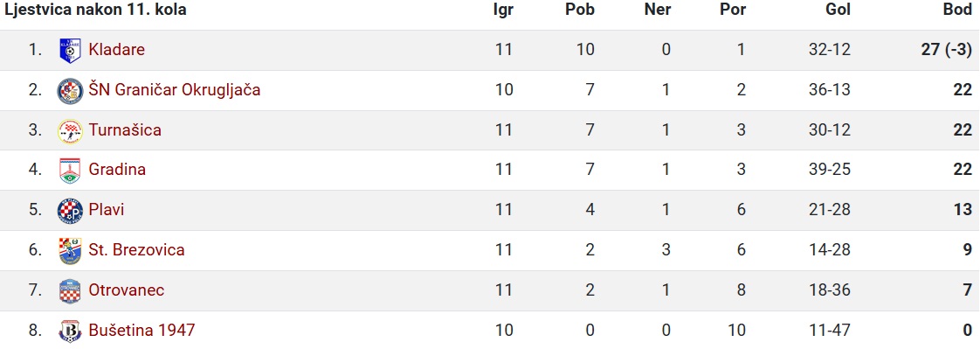Click the Turnašica club crest icon
Viewport: 980px width, 349px height.
(69, 130)
